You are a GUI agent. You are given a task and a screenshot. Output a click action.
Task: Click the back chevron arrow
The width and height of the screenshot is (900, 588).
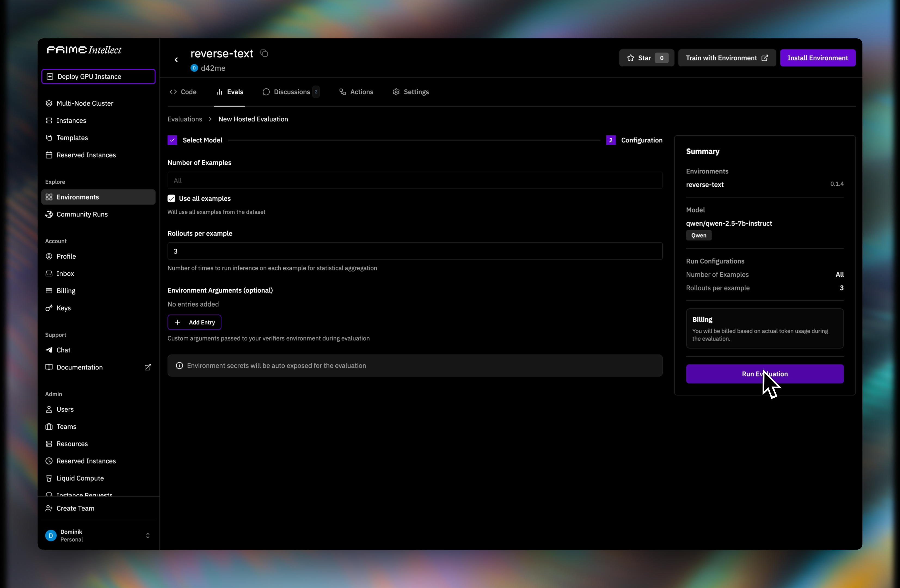coord(176,60)
